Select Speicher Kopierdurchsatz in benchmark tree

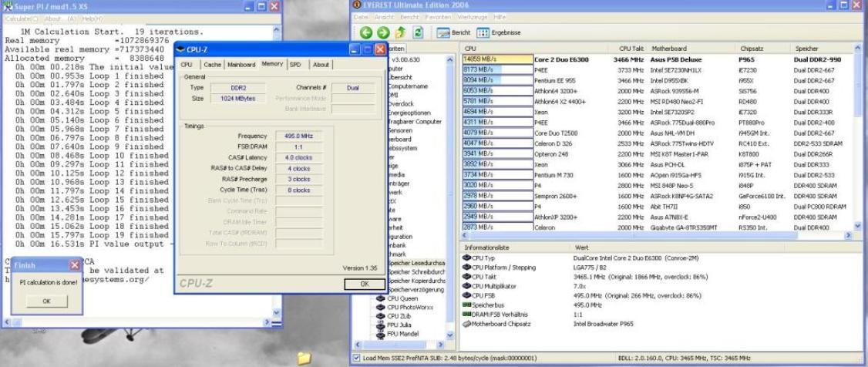tap(415, 281)
